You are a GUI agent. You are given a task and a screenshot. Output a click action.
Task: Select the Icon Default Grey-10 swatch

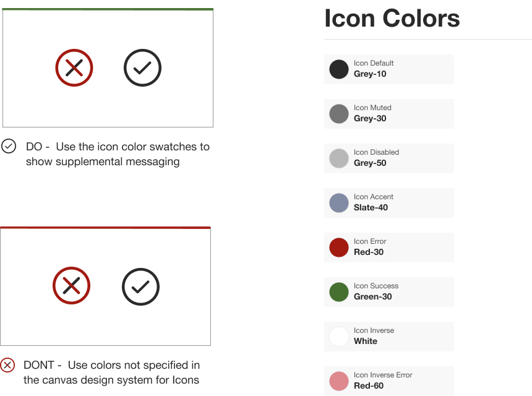click(339, 69)
